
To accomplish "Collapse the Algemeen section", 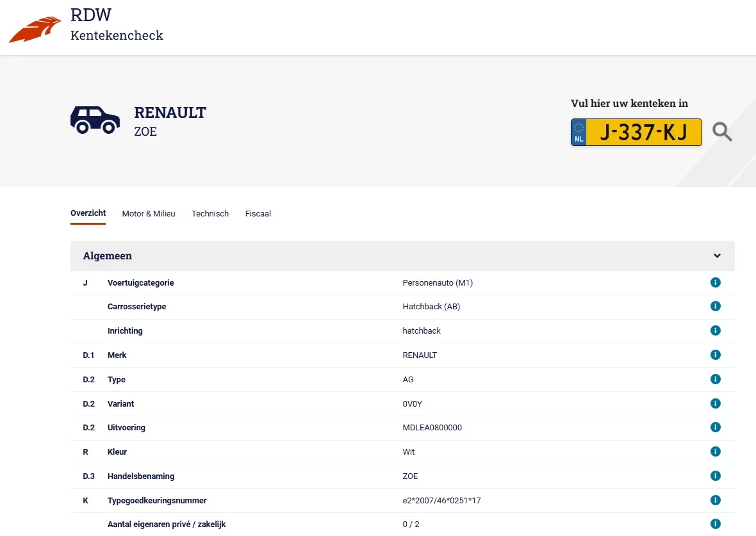I will click(x=716, y=255).
